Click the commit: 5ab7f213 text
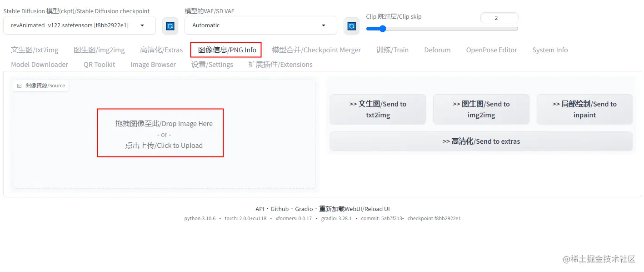644x272 pixels. [381, 218]
